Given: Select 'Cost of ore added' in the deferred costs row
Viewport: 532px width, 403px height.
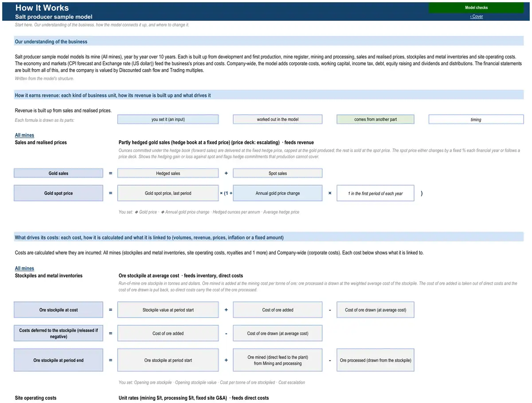Looking at the screenshot, I should [168, 333].
